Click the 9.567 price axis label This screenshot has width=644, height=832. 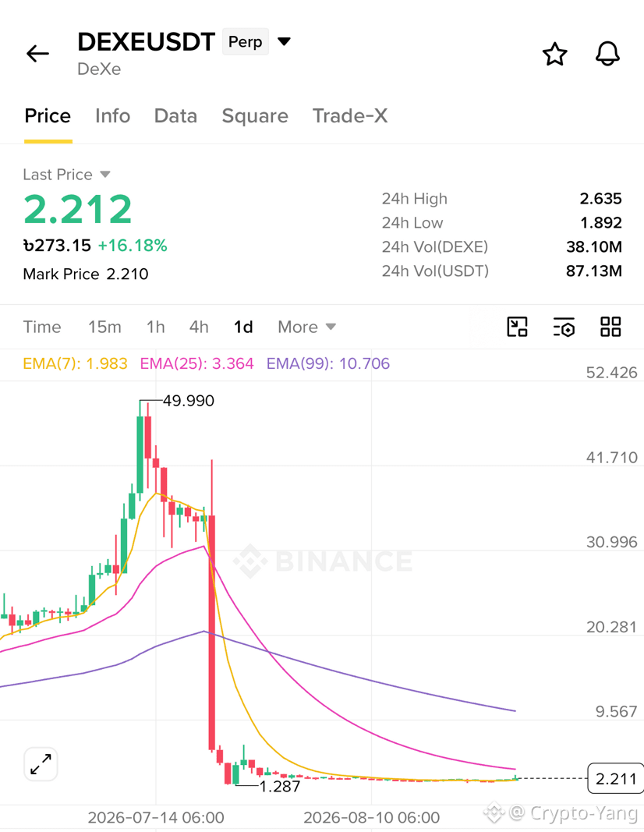617,711
